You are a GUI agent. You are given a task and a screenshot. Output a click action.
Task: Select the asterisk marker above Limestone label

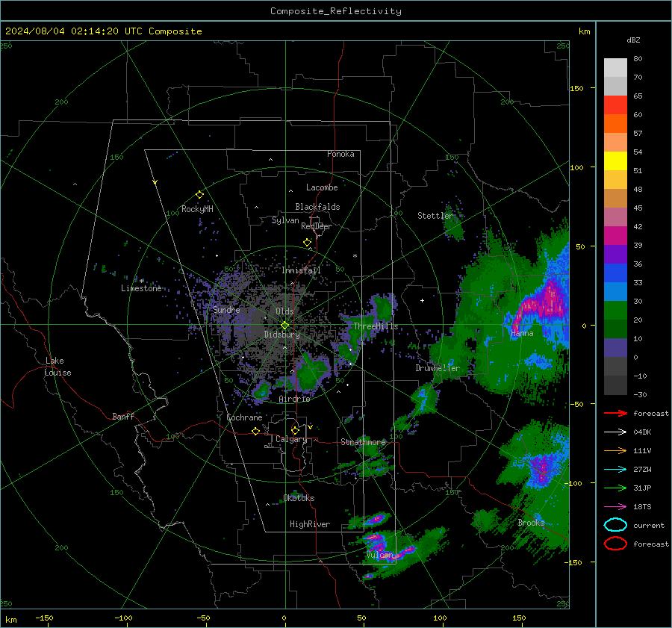coord(141,282)
